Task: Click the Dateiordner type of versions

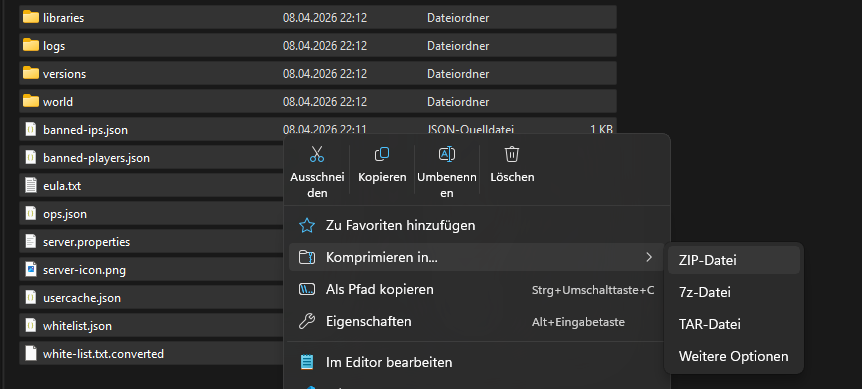Action: 458,74
